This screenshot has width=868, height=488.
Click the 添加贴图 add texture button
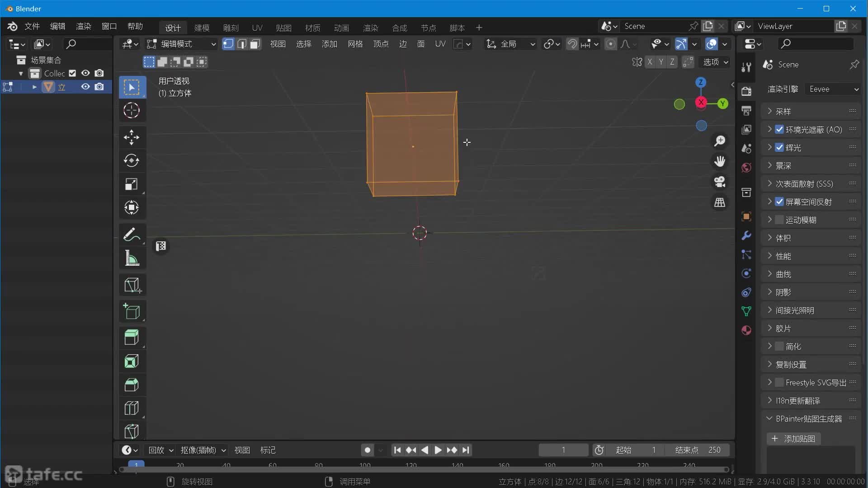tap(794, 438)
